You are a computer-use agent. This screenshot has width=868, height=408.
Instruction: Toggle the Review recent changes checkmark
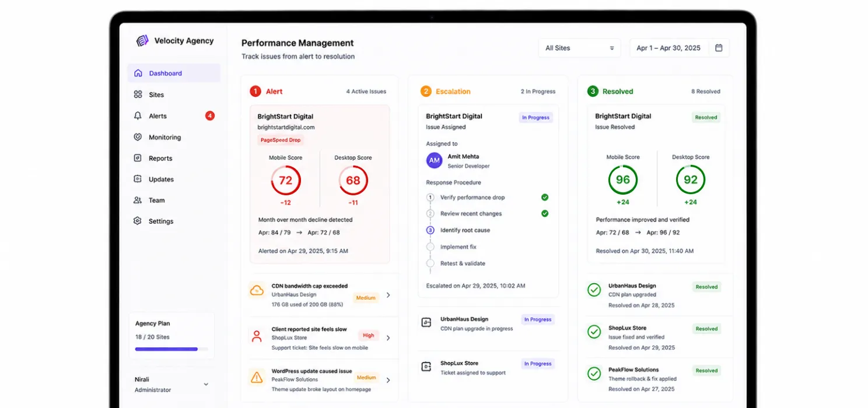coord(545,213)
